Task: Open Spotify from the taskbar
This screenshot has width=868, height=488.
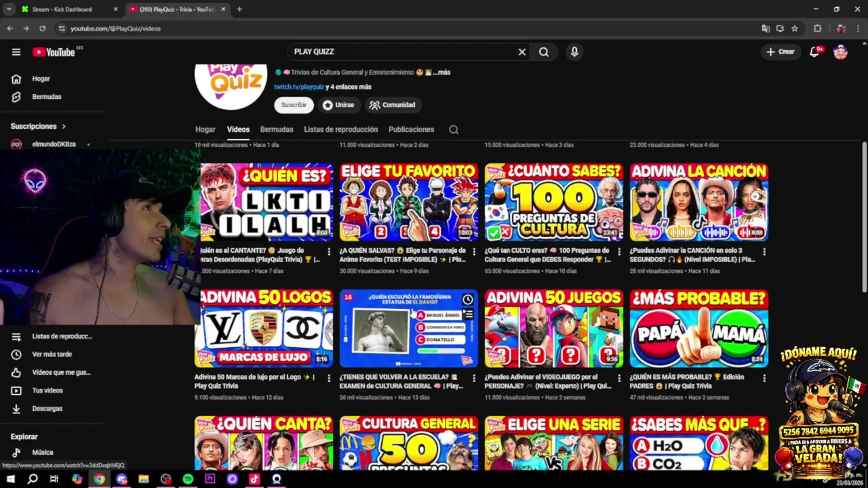Action: point(188,479)
